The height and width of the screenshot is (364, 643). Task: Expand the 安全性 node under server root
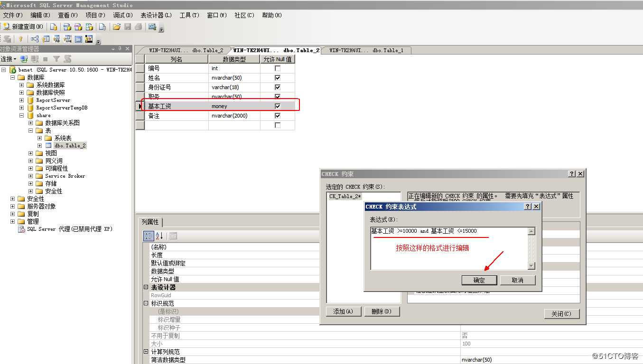coord(12,199)
